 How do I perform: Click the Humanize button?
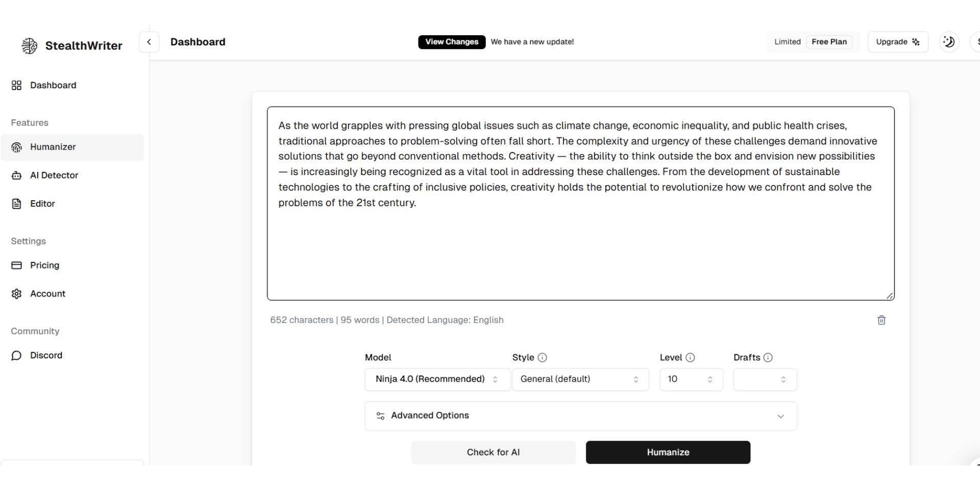click(668, 452)
